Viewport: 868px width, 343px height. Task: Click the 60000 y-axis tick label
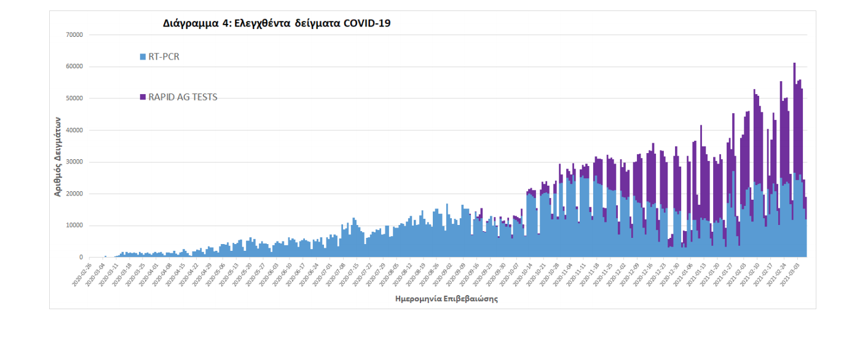[x=74, y=66]
